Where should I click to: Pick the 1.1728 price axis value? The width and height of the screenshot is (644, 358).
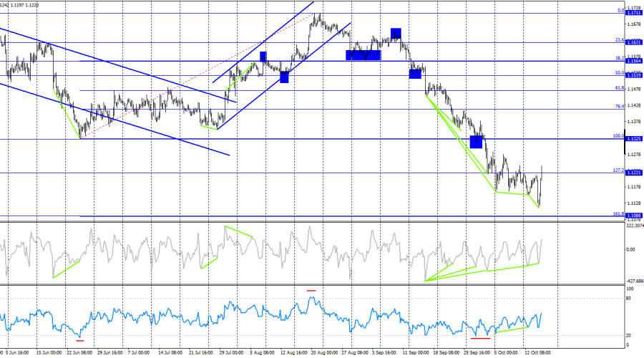click(634, 8)
